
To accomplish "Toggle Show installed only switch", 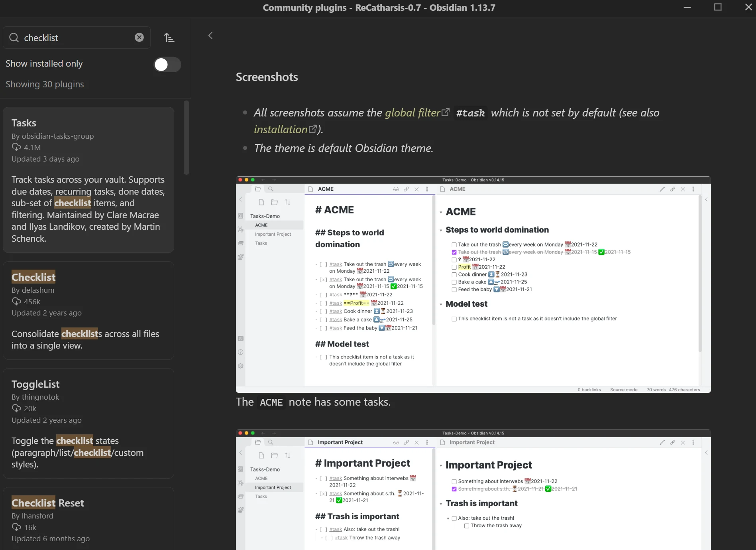I will tap(167, 65).
